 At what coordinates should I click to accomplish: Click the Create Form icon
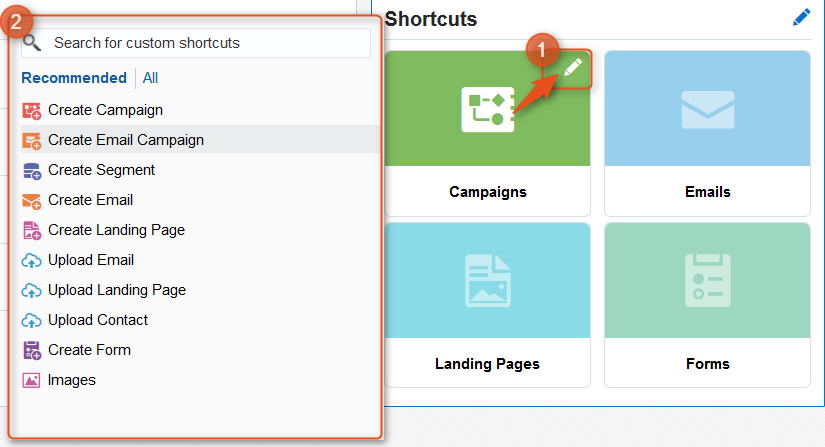pos(31,350)
